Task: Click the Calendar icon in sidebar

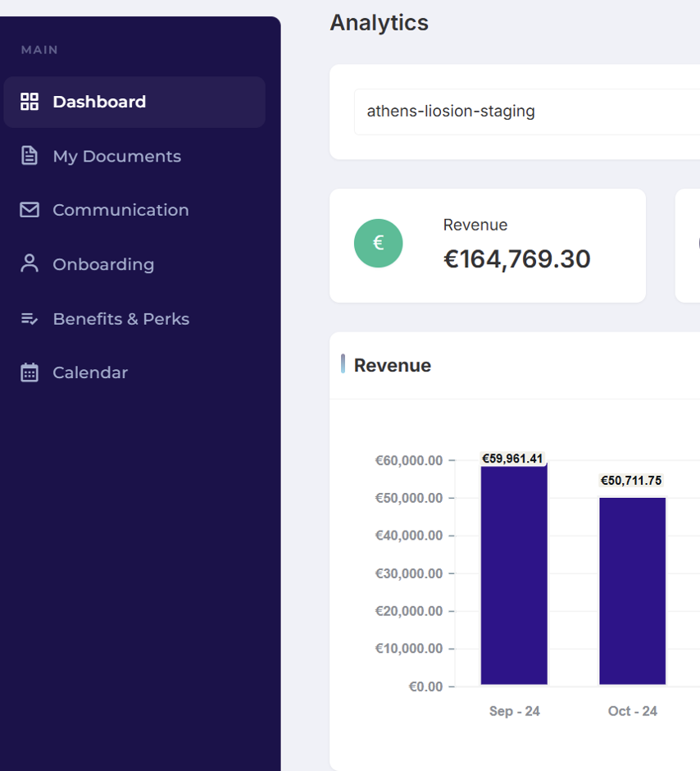Action: [30, 372]
